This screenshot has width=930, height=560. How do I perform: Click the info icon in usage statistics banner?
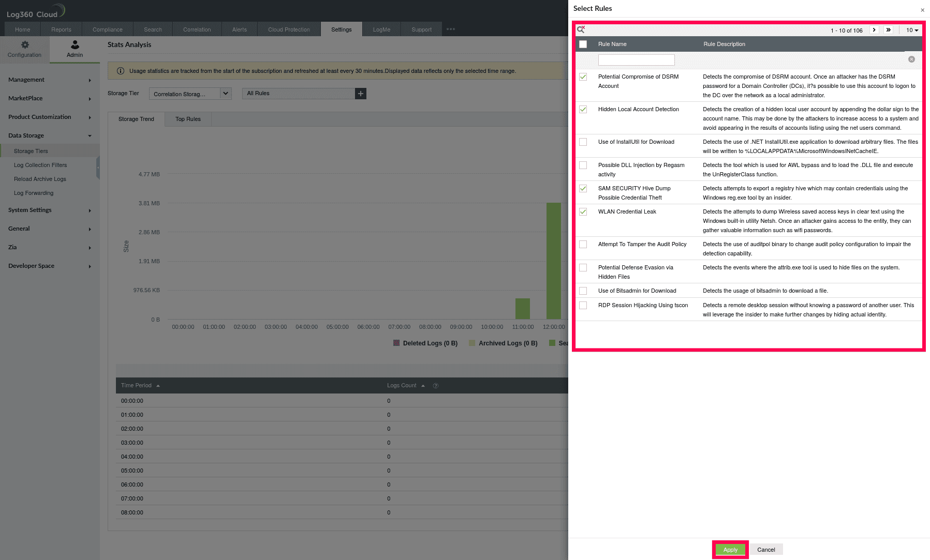tap(121, 71)
